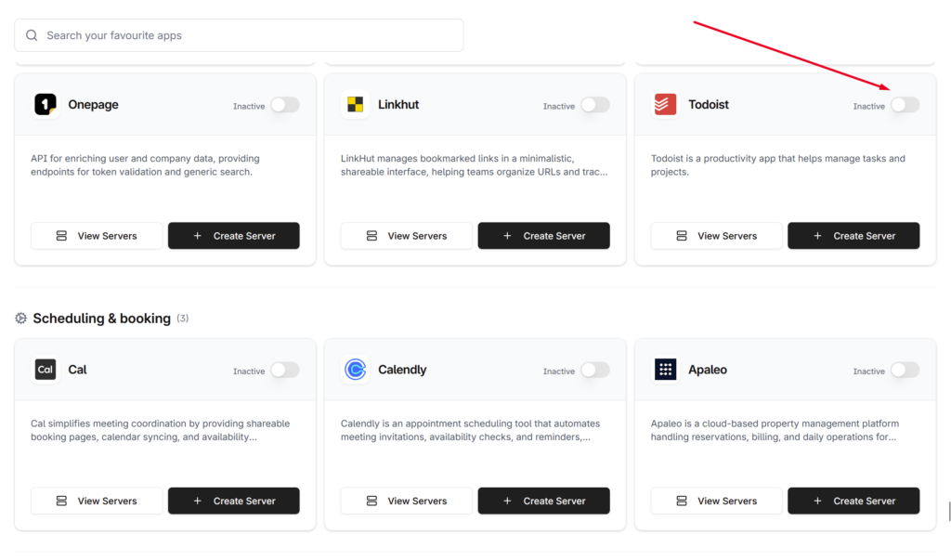
Task: Create a server for Linkhut
Action: tap(543, 235)
